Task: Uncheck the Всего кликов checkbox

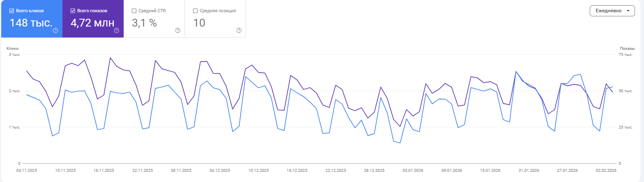Action: (11, 11)
